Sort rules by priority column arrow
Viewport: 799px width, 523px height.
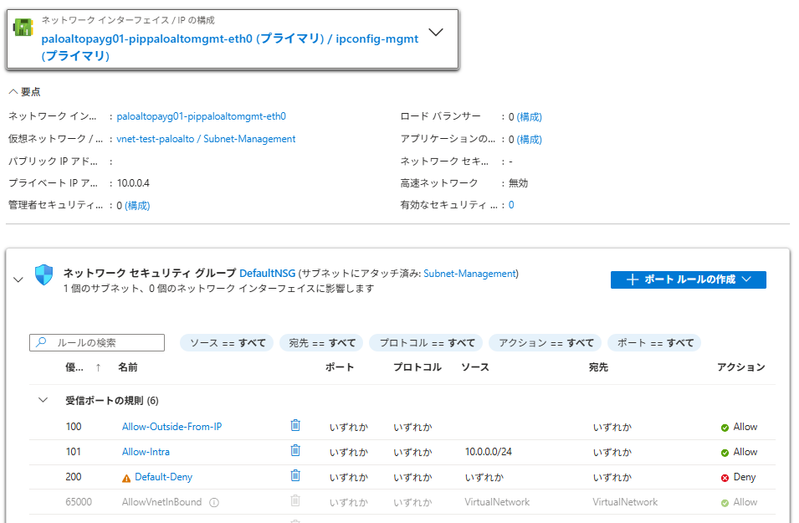coord(98,367)
